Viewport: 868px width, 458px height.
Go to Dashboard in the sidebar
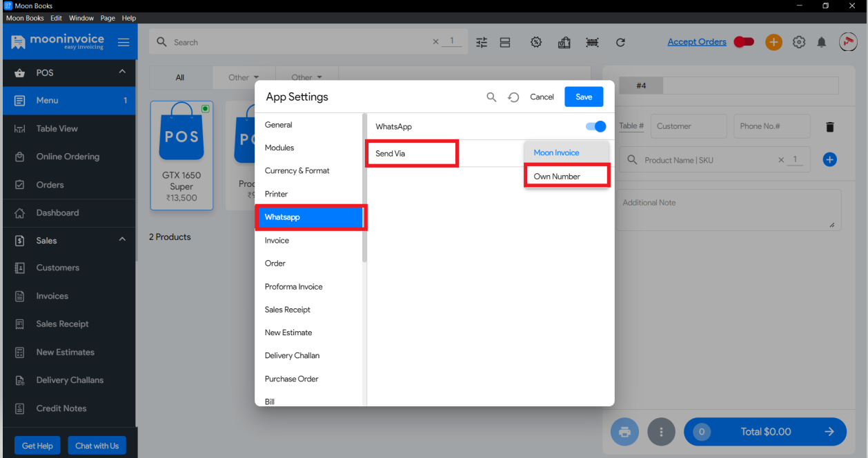point(69,212)
